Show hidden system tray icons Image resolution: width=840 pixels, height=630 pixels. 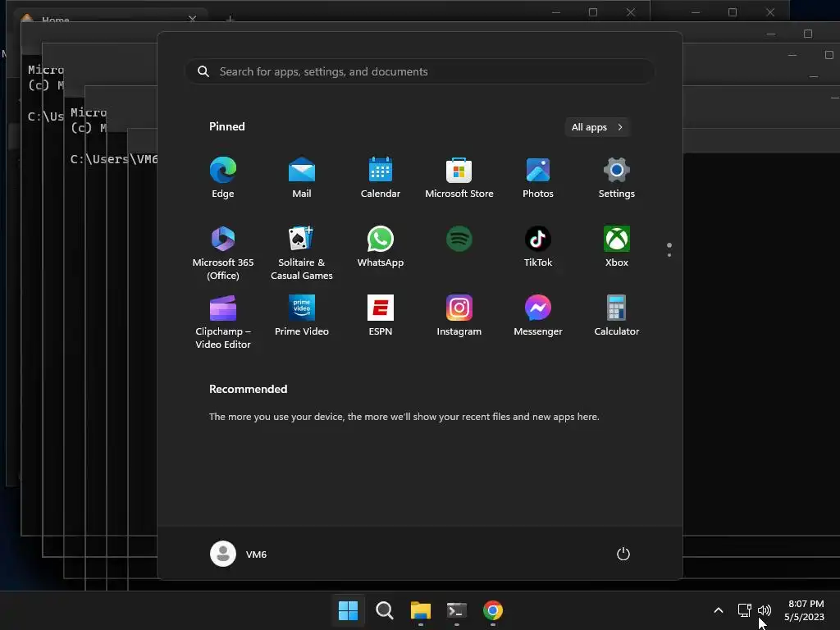click(x=719, y=610)
